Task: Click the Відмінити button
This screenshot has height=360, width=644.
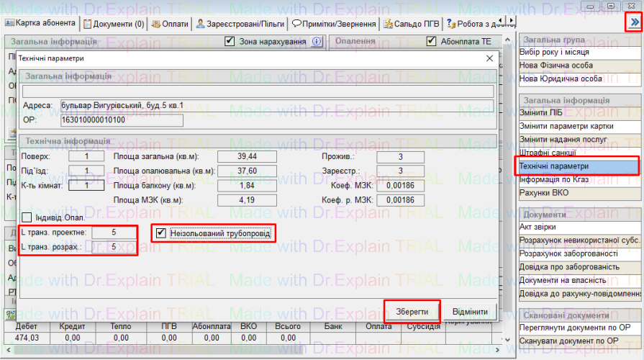Action: coord(471,312)
